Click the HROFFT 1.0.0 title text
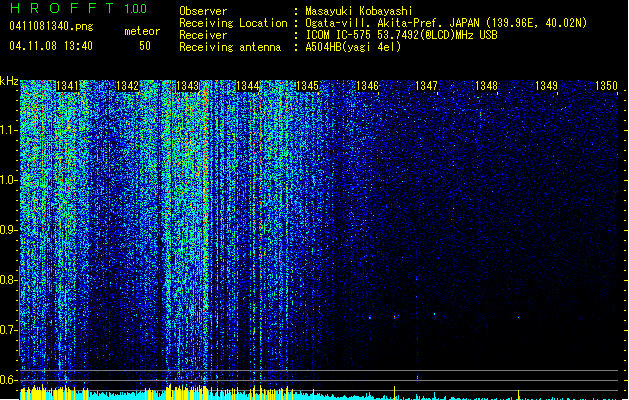The image size is (629, 400). (78, 8)
